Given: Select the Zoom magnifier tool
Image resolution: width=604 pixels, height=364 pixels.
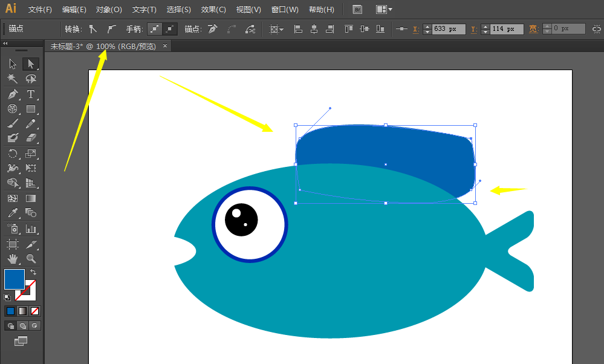Looking at the screenshot, I should coord(31,259).
